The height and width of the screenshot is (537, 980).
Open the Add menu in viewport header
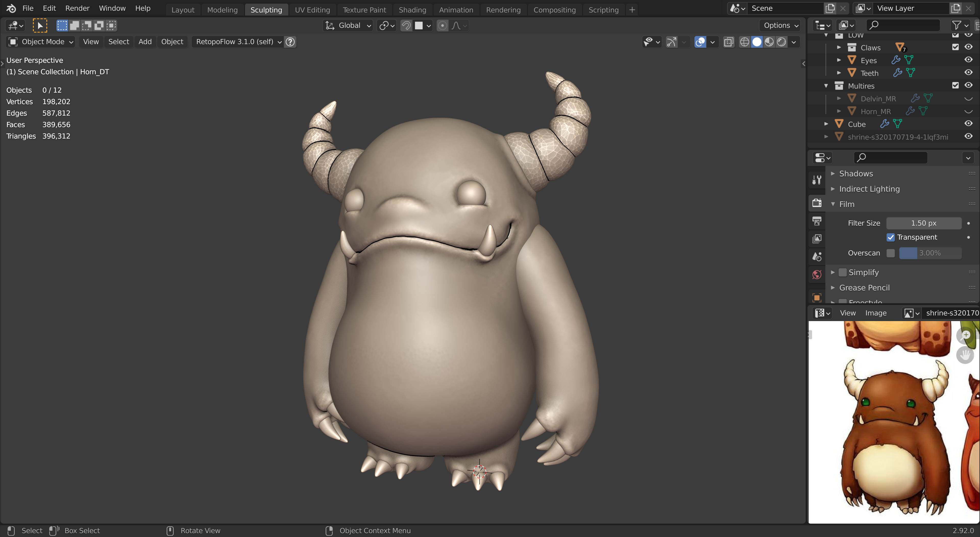tap(145, 42)
